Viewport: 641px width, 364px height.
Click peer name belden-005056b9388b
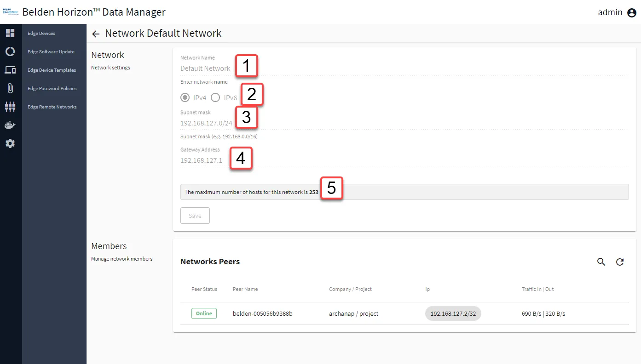(263, 314)
